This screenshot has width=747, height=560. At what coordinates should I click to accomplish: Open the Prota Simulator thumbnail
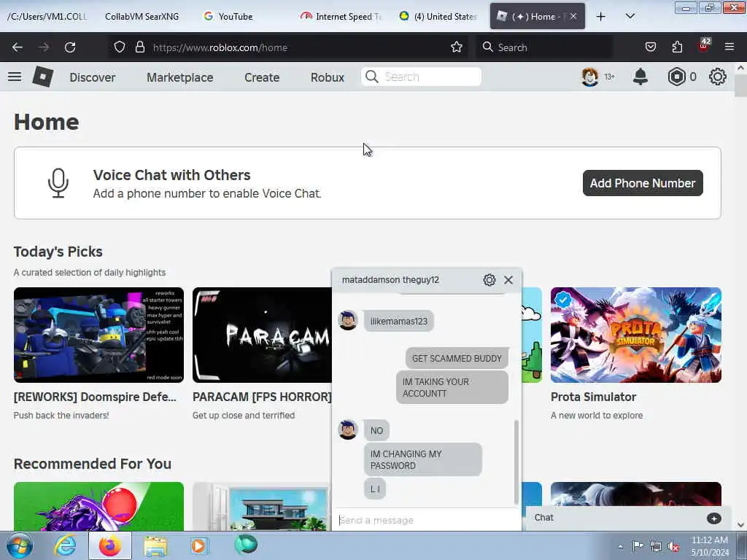pos(636,335)
